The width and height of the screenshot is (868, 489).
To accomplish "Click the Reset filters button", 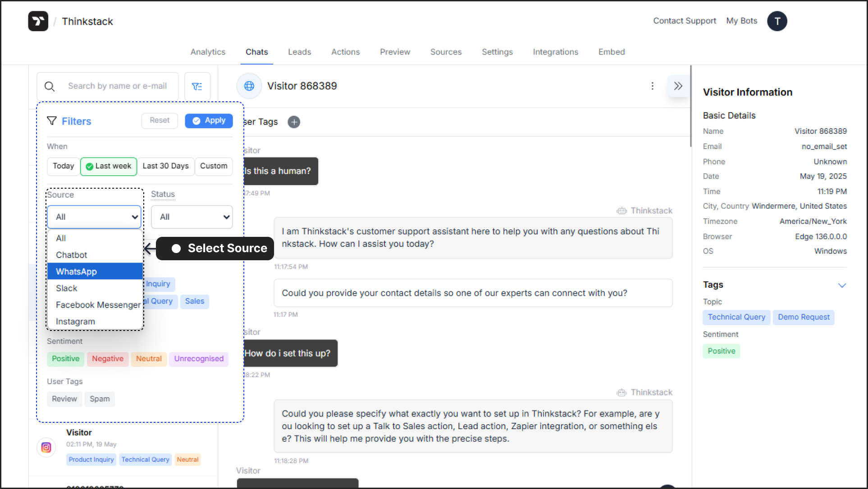I will 160,121.
